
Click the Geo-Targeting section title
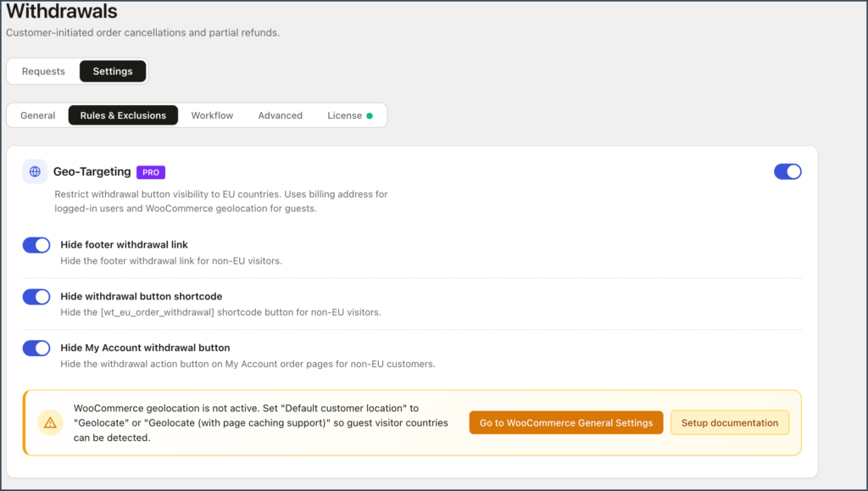[x=92, y=171]
